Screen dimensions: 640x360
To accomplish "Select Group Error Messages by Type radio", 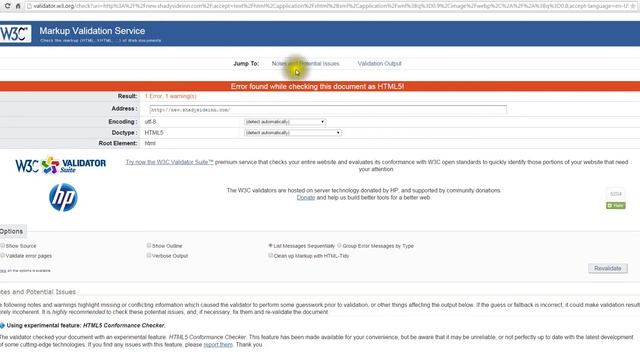I will 339,246.
